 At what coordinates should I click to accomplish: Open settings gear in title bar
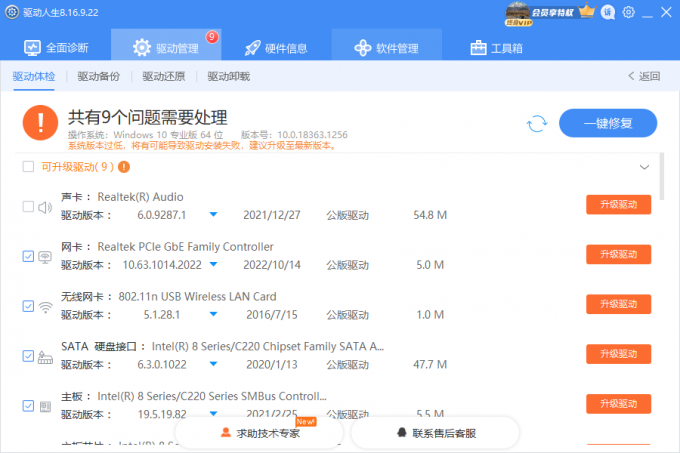click(x=628, y=12)
